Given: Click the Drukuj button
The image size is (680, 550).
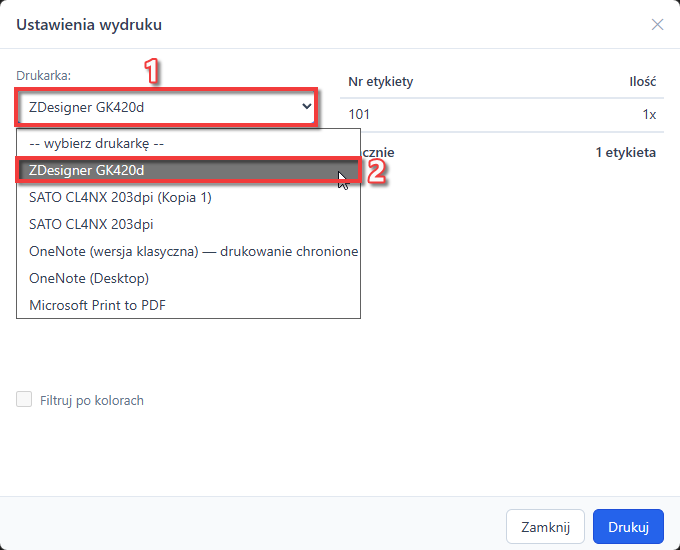Looking at the screenshot, I should tap(628, 527).
